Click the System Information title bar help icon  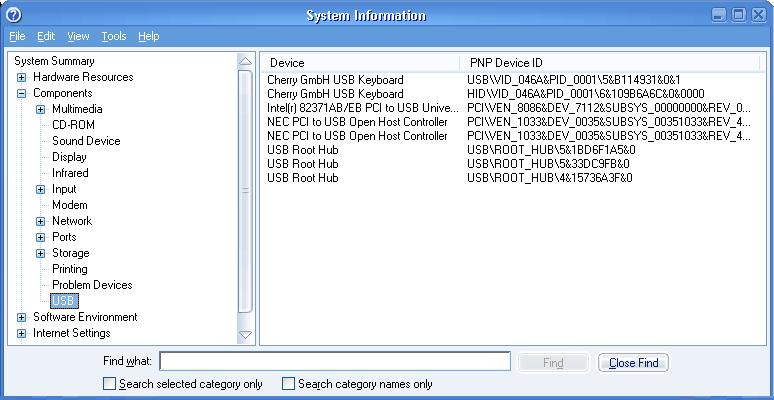[x=14, y=15]
